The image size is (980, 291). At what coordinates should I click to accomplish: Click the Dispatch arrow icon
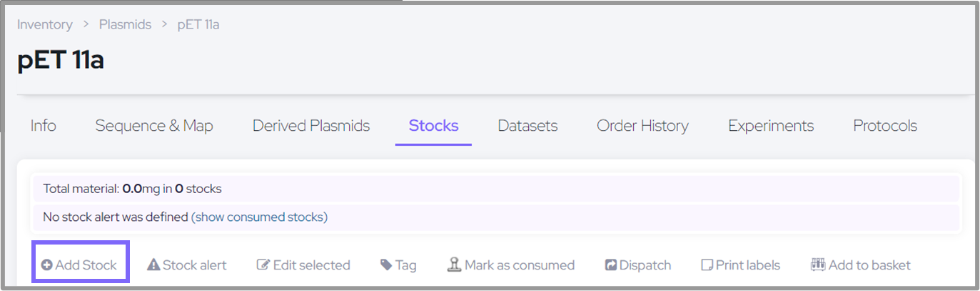[x=611, y=265]
